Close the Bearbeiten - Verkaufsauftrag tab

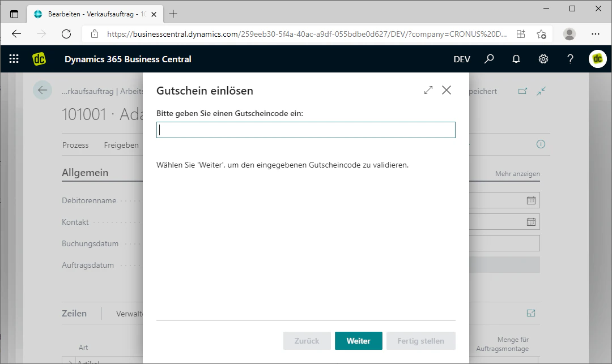pos(154,14)
